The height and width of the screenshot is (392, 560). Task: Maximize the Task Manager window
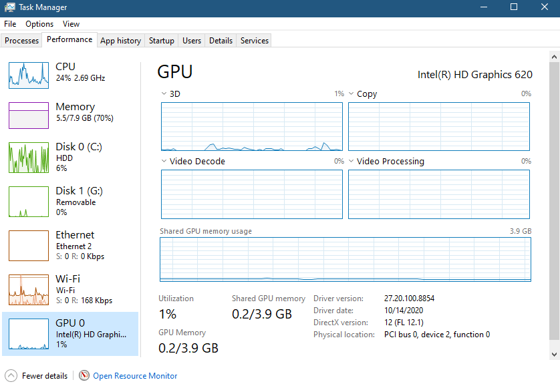[514, 7]
